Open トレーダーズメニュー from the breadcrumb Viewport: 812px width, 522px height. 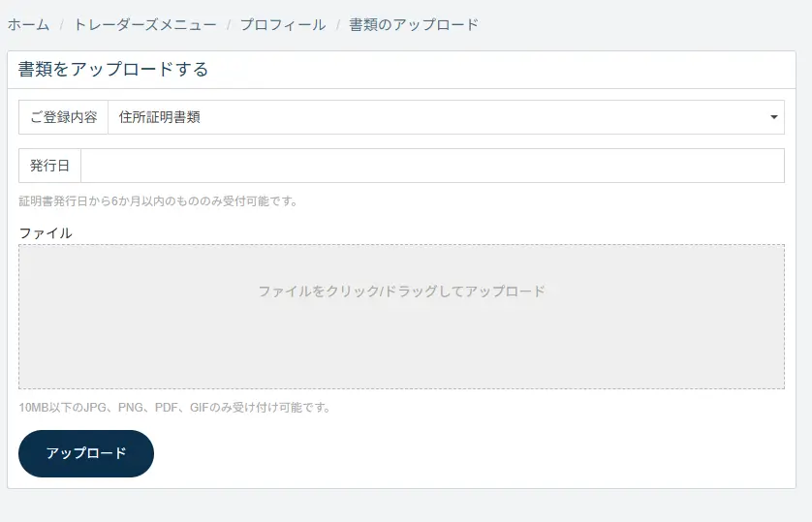point(145,24)
